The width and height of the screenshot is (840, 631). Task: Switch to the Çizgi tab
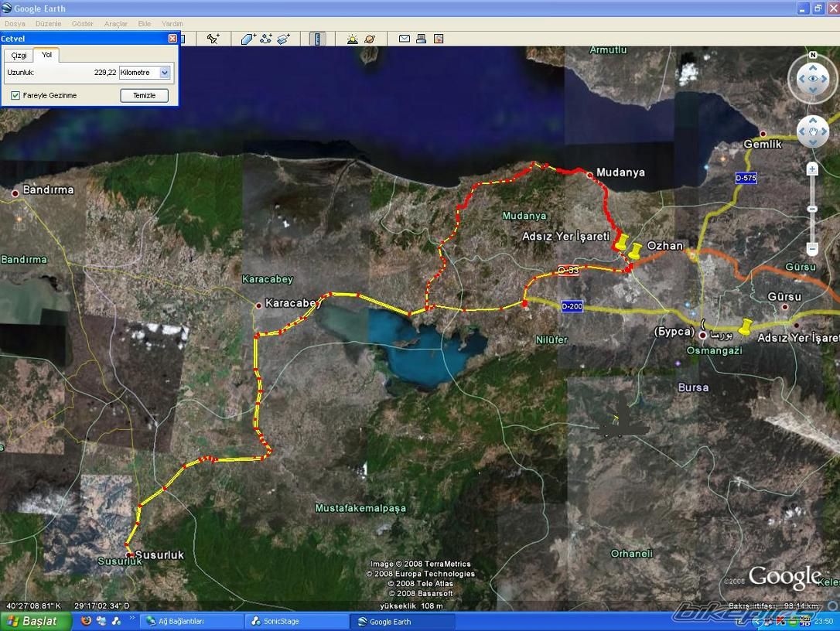point(19,55)
